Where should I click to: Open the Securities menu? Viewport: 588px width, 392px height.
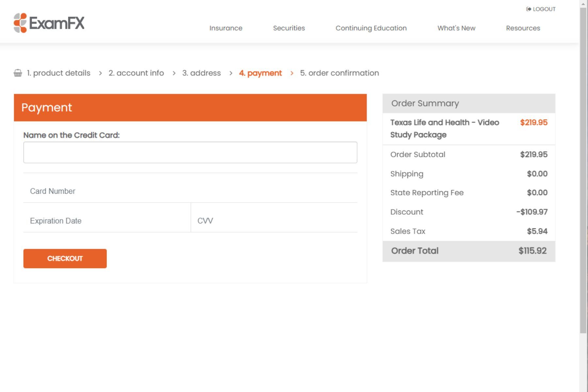click(x=289, y=28)
